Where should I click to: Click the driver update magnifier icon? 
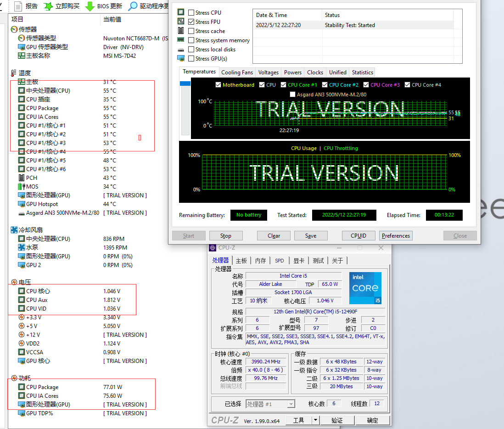133,6
